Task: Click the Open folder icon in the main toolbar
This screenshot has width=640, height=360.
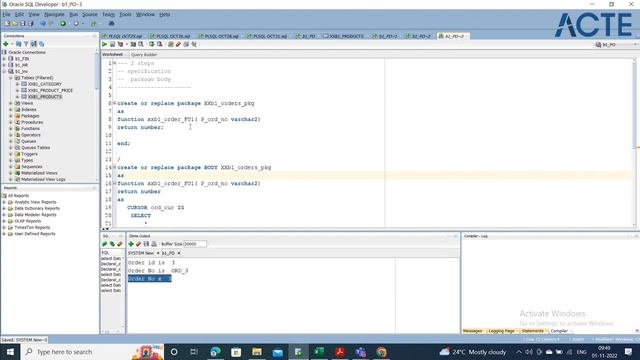Action: point(15,24)
